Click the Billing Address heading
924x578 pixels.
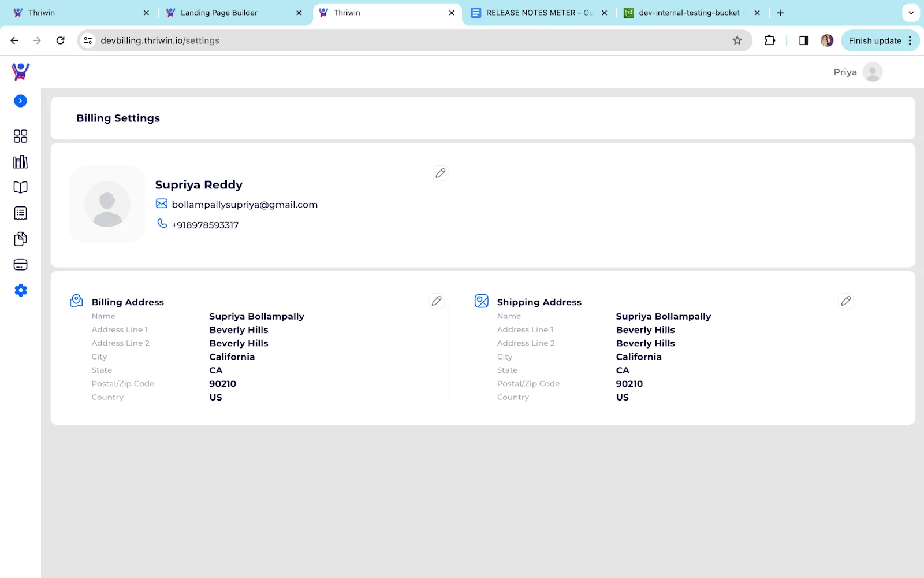pos(128,302)
